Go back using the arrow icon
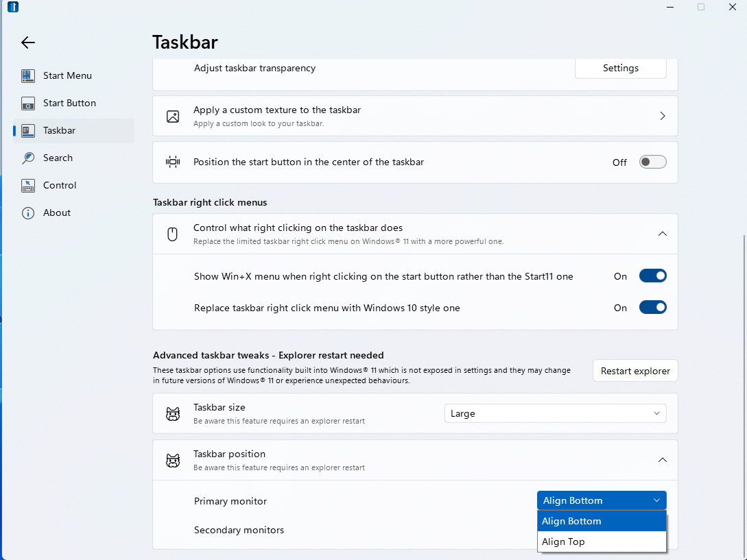The height and width of the screenshot is (560, 747). pos(28,42)
